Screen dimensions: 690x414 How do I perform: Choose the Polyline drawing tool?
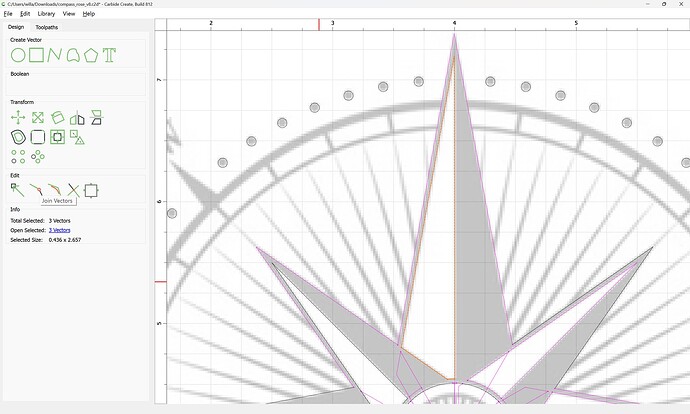tap(55, 55)
